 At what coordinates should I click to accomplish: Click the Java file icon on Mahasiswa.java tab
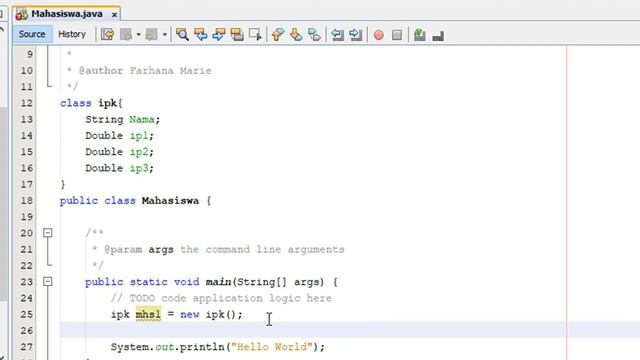tap(21, 14)
